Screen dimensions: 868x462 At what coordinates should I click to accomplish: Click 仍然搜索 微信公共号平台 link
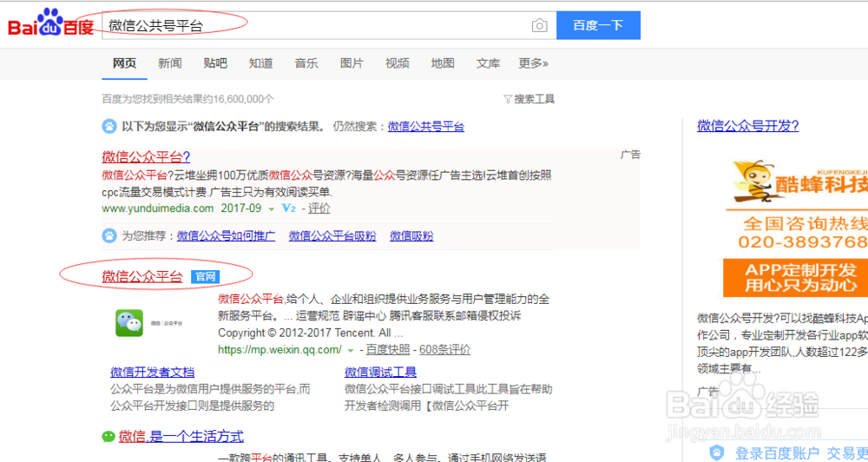click(x=425, y=126)
